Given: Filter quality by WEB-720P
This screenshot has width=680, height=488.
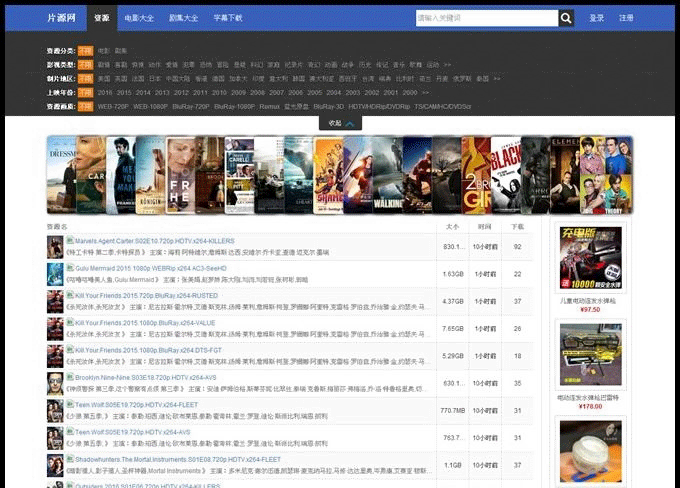Looking at the screenshot, I should click(x=113, y=106).
